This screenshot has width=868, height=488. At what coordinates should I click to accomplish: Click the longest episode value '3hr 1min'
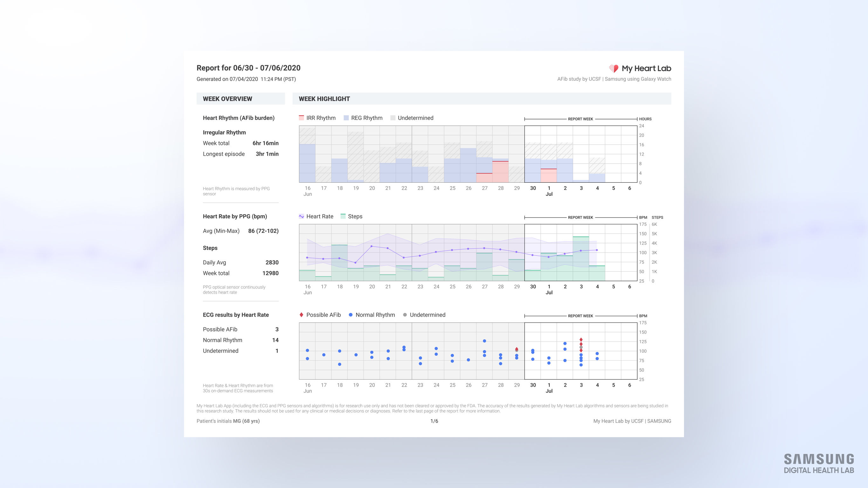[x=267, y=154]
